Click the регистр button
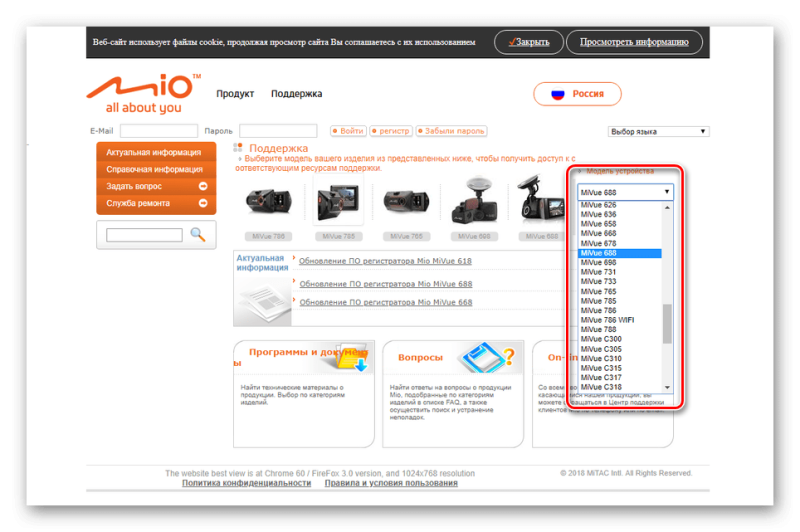 tap(391, 131)
